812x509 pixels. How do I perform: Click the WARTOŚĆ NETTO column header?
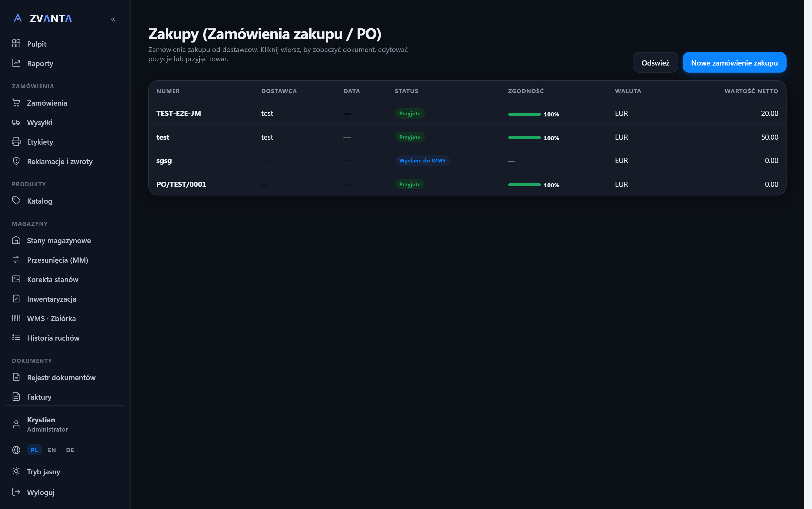point(751,91)
